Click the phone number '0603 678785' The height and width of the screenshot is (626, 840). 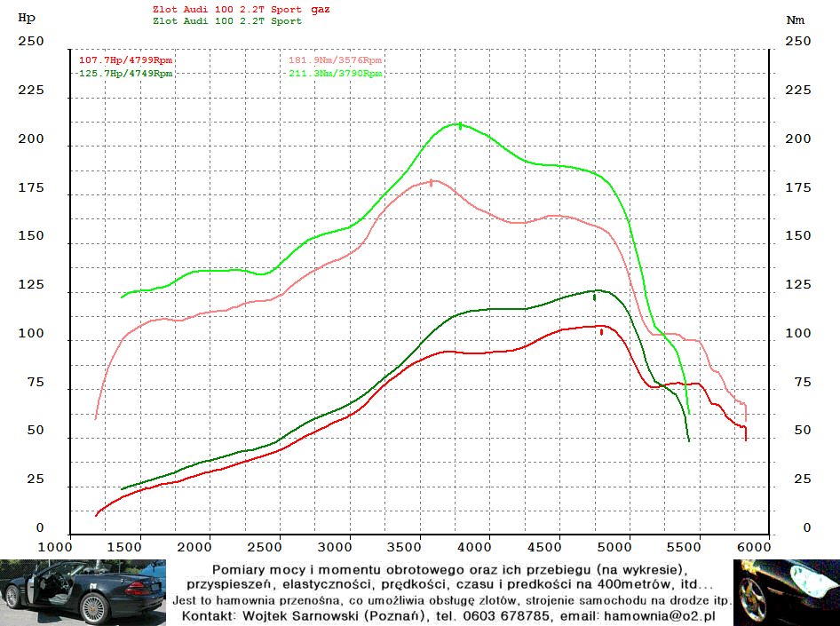pos(506,616)
